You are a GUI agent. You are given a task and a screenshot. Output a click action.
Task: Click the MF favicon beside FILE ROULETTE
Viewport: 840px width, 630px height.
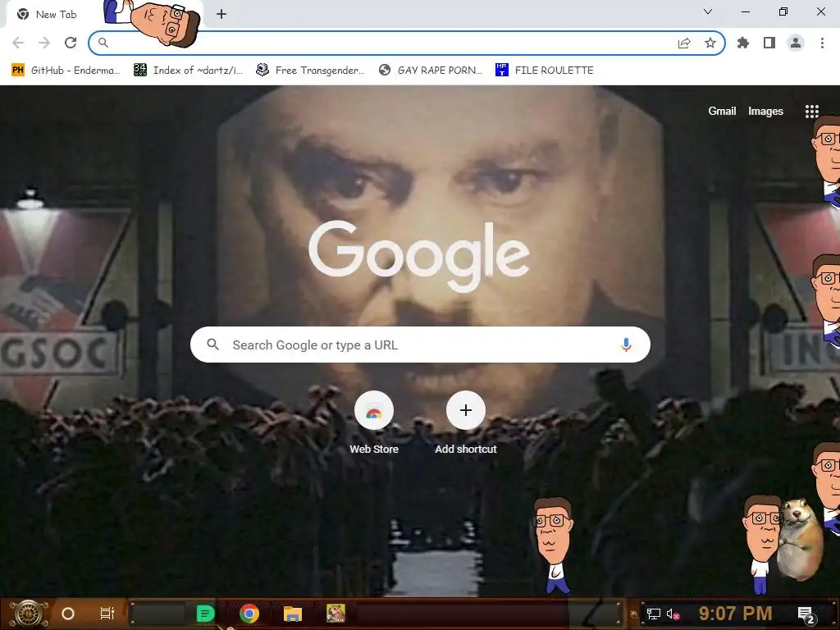click(501, 71)
